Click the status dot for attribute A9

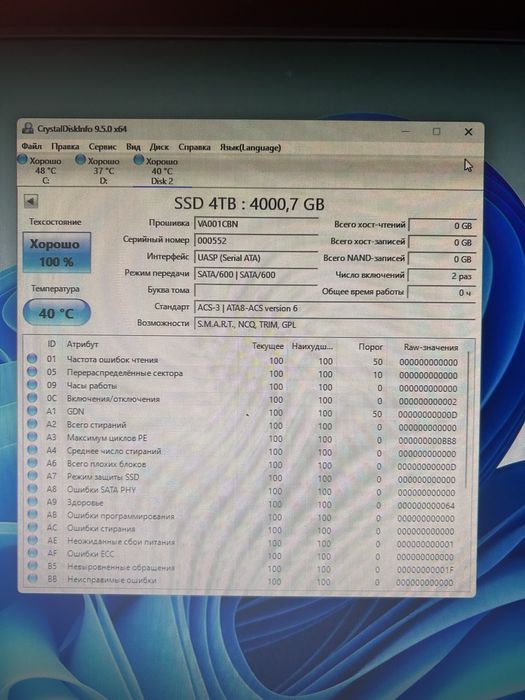(x=32, y=501)
